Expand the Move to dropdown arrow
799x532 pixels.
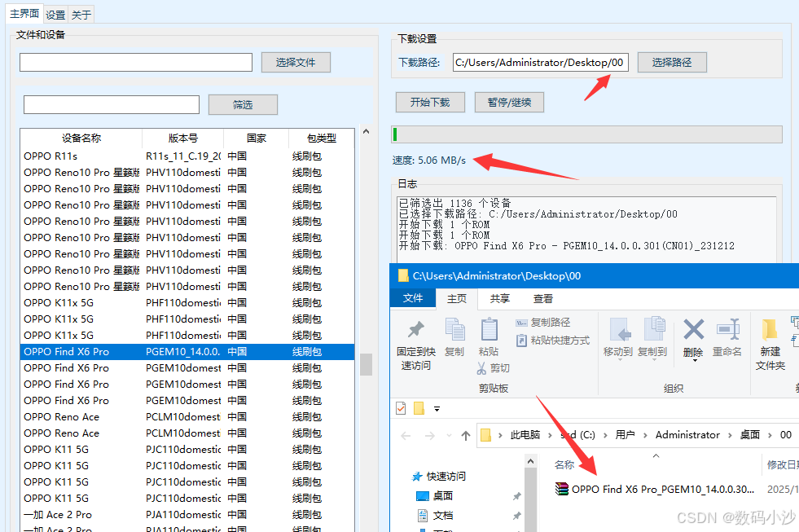[x=620, y=360]
